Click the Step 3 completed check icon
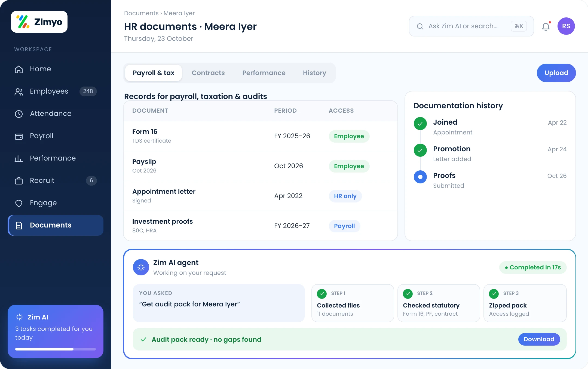This screenshot has height=369, width=588. (494, 294)
